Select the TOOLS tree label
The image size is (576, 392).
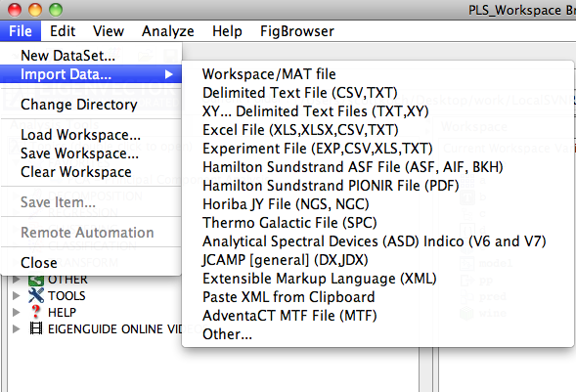pyautogui.click(x=66, y=296)
